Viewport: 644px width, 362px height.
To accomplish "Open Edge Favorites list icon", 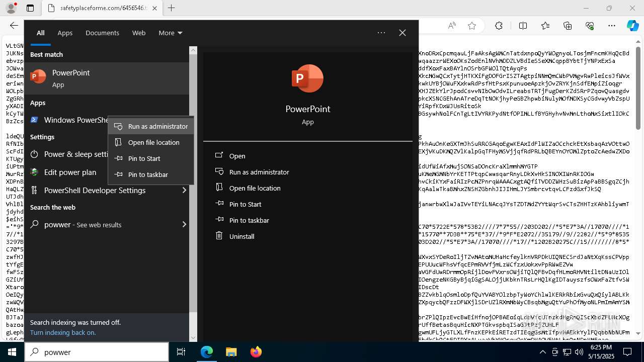I will coord(545,26).
